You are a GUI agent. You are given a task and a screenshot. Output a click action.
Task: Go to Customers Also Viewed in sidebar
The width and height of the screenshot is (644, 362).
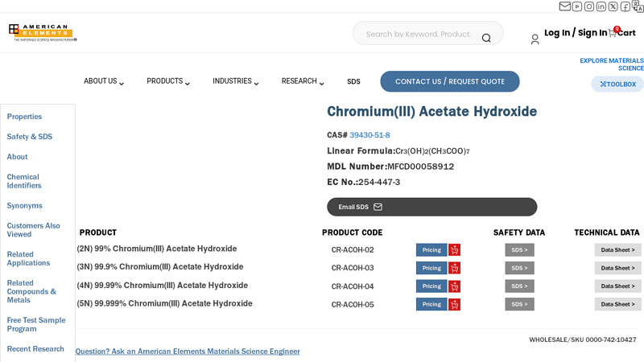(33, 230)
